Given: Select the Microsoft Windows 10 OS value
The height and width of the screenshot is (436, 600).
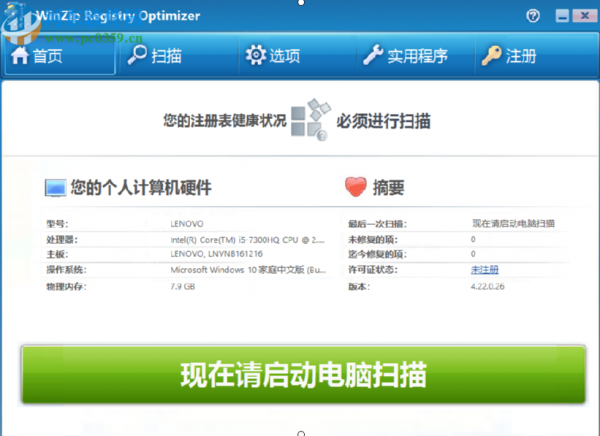Looking at the screenshot, I should 248,270.
